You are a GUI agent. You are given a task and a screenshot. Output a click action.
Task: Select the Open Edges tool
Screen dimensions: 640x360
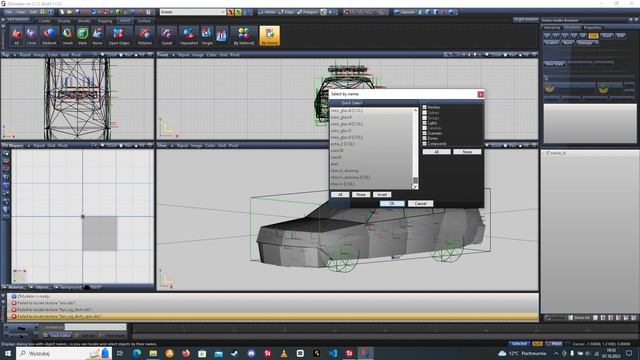(119, 36)
